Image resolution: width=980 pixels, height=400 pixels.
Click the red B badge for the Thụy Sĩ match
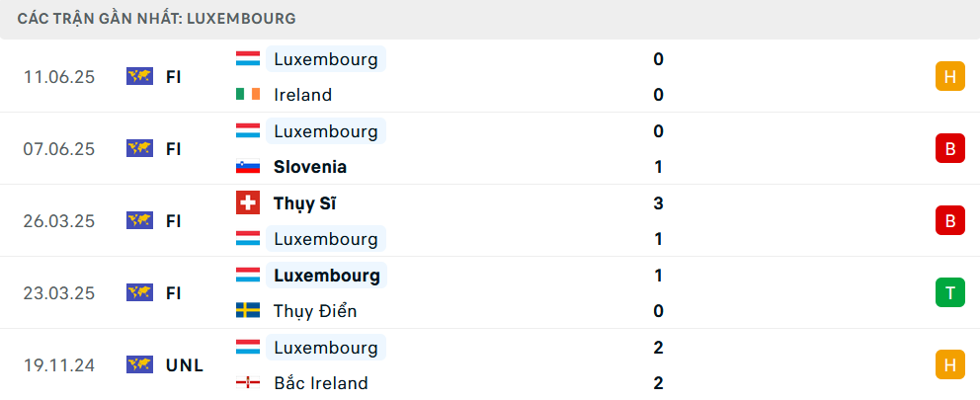pos(949,220)
